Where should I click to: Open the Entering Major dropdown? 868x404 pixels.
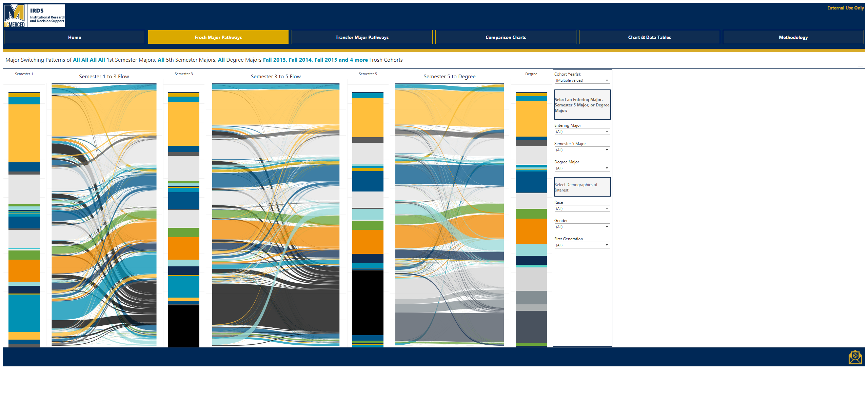click(x=582, y=132)
